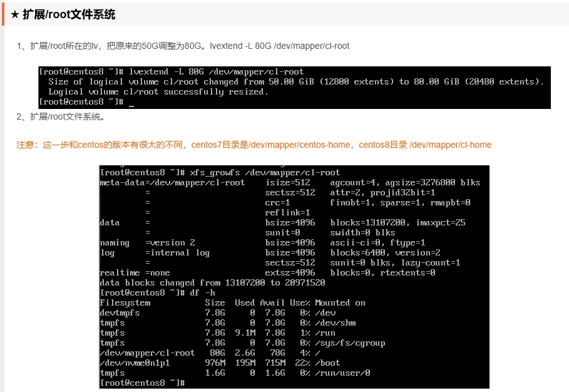The height and width of the screenshot is (392, 569).
Task: Click the "xfs_growfs /dev/mapper/cl-root" command line
Action: pyautogui.click(x=220, y=172)
